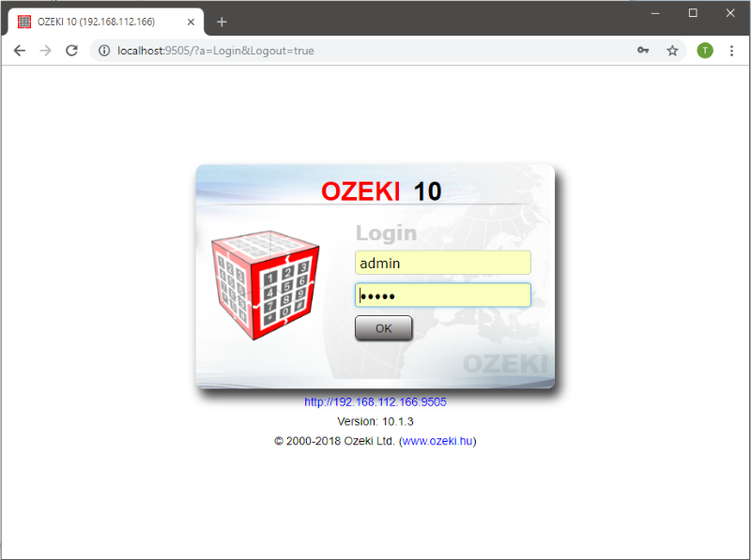Maximize the browser window

coord(693,13)
